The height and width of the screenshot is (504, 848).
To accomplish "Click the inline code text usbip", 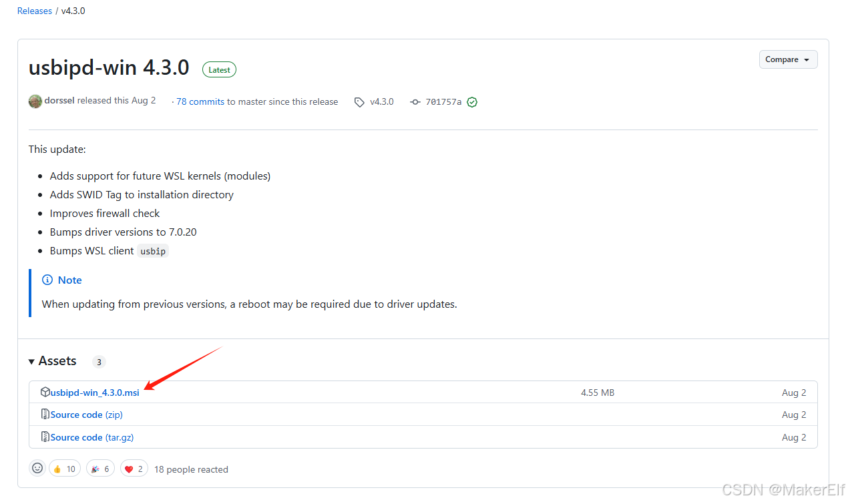I will click(154, 251).
